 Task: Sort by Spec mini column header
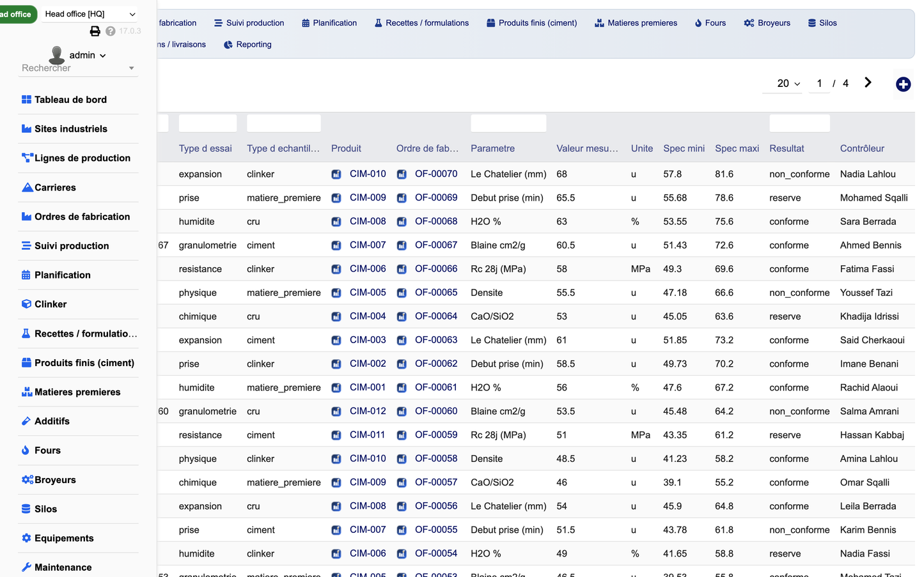(684, 148)
